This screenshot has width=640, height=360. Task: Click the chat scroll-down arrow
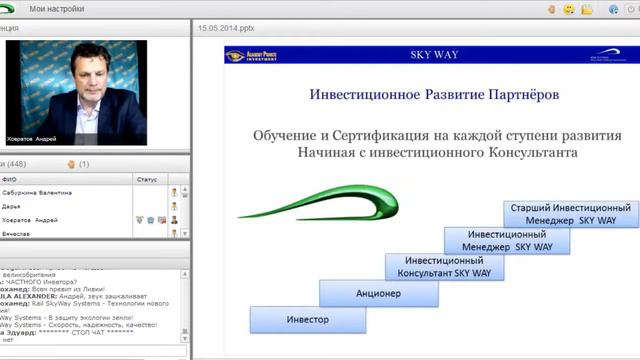pos(184,338)
